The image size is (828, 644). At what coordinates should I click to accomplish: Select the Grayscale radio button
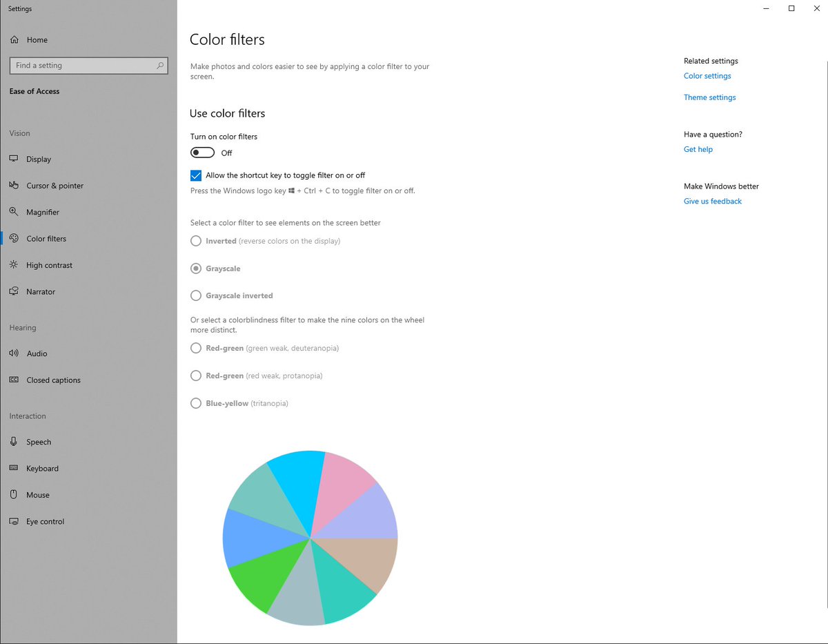point(196,269)
